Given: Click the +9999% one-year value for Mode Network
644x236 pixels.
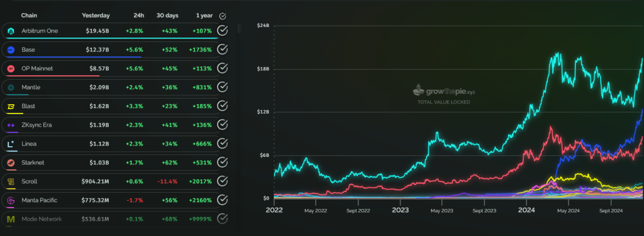Looking at the screenshot, I should tap(200, 219).
